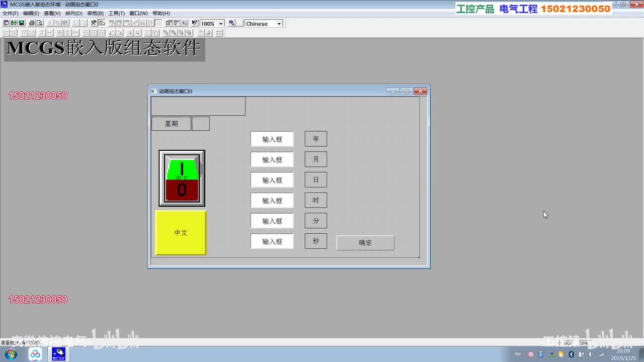The image size is (644, 362).
Task: Select the 输入框 field beside 分
Action: click(x=272, y=221)
